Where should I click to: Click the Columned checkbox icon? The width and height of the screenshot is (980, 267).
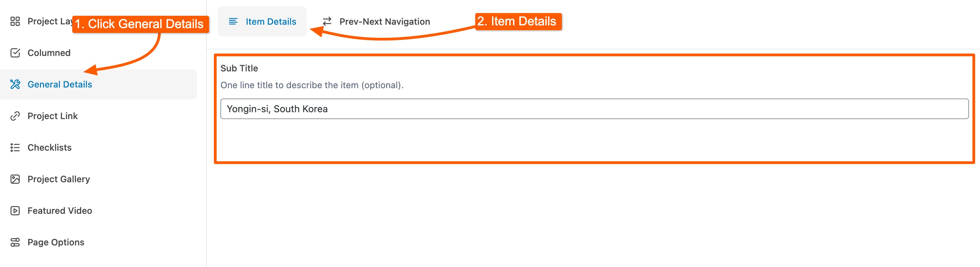(15, 53)
